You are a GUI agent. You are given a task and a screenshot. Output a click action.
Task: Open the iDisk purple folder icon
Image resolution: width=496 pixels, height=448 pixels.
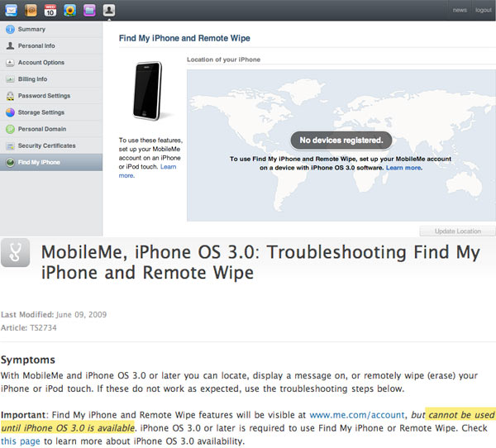coord(89,10)
